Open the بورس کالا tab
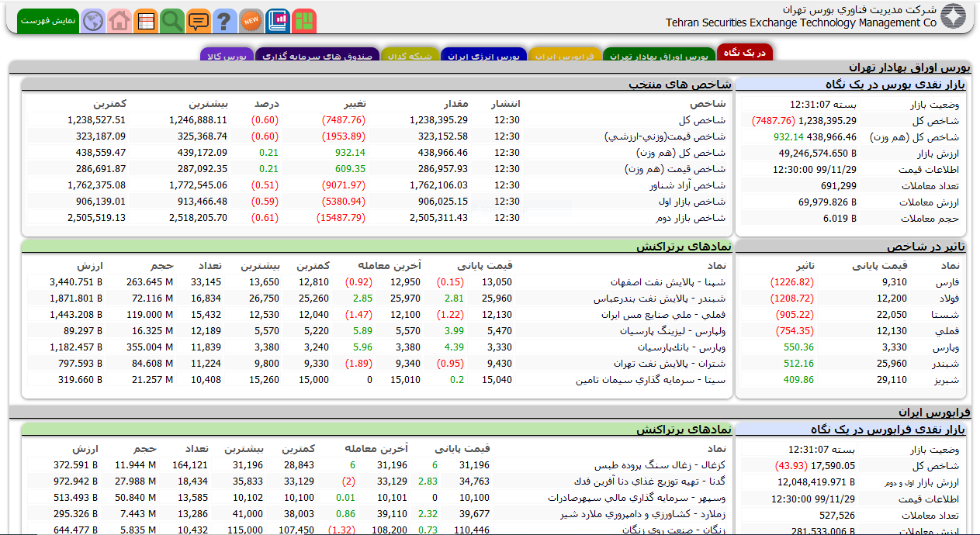 tap(227, 56)
